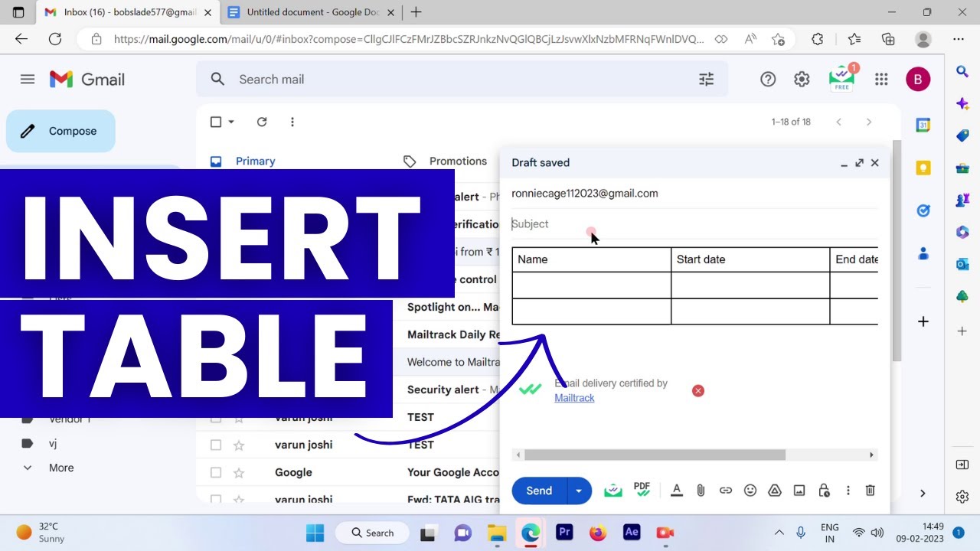980x551 pixels.
Task: Refresh the inbox list
Action: point(262,122)
